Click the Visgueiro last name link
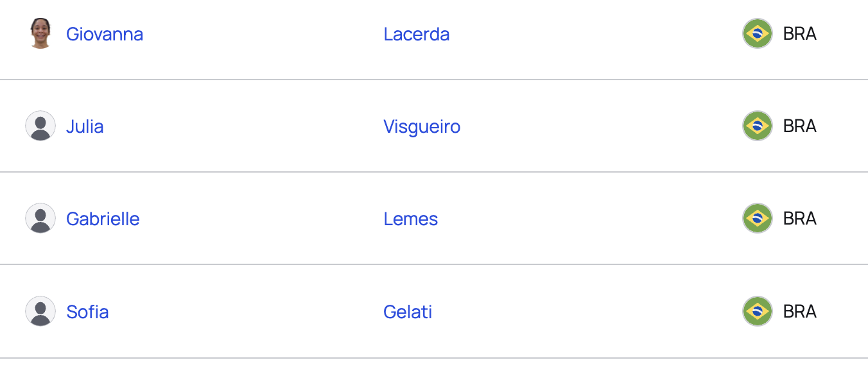 422,126
